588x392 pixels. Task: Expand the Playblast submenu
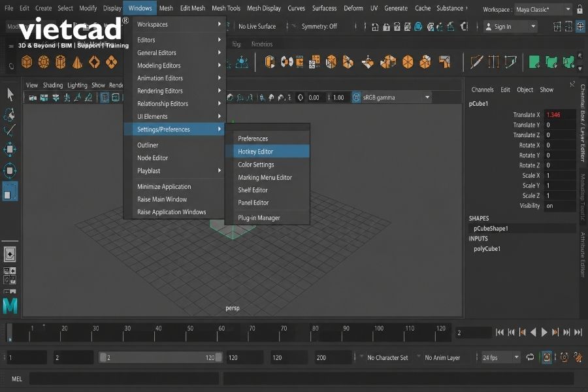[175, 171]
